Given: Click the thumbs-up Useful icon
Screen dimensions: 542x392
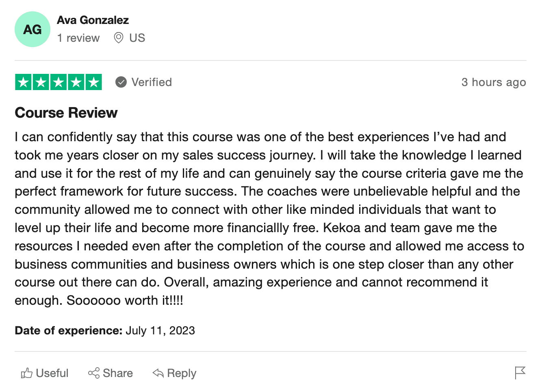Looking at the screenshot, I should (27, 373).
